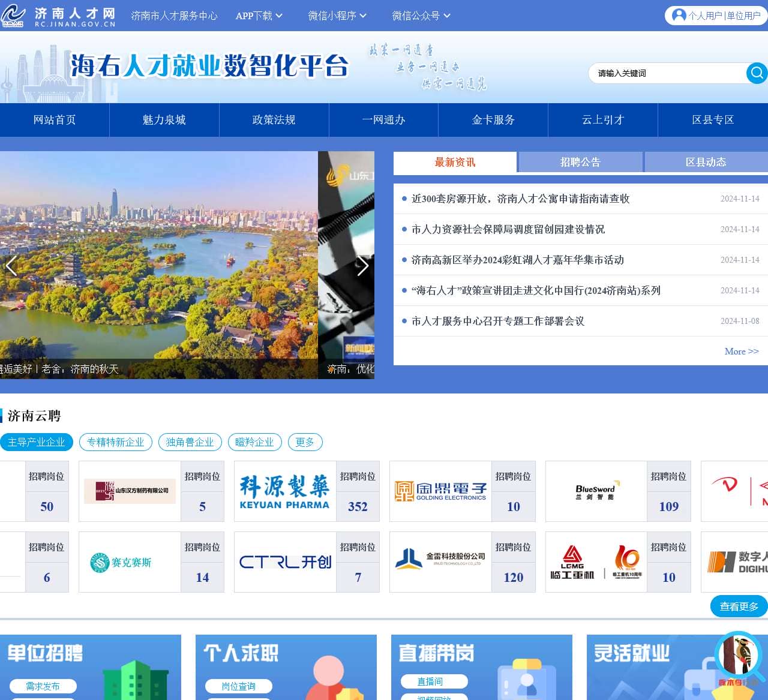Click the 岗位查询 button in 个人求职
This screenshot has height=700, width=768.
239,686
